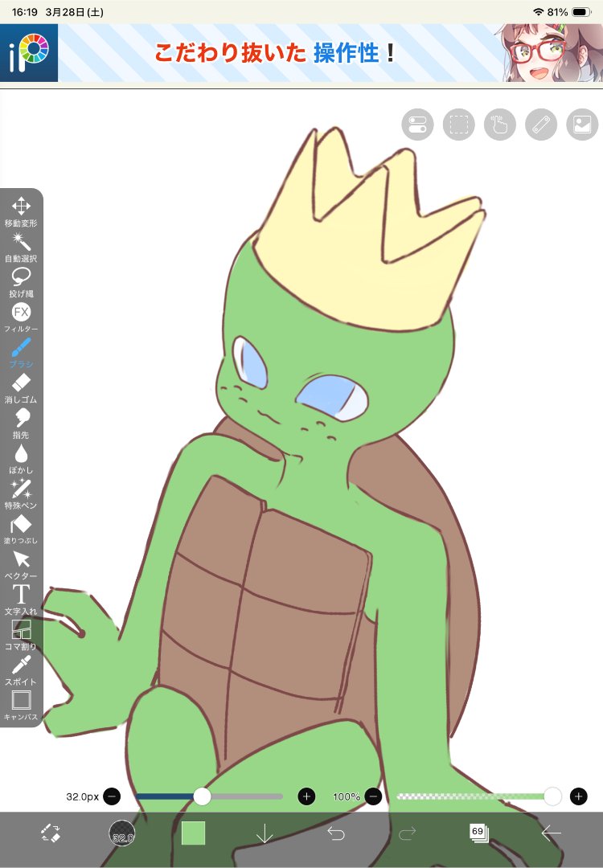Undo the last stroke
603x868 pixels.
(335, 833)
